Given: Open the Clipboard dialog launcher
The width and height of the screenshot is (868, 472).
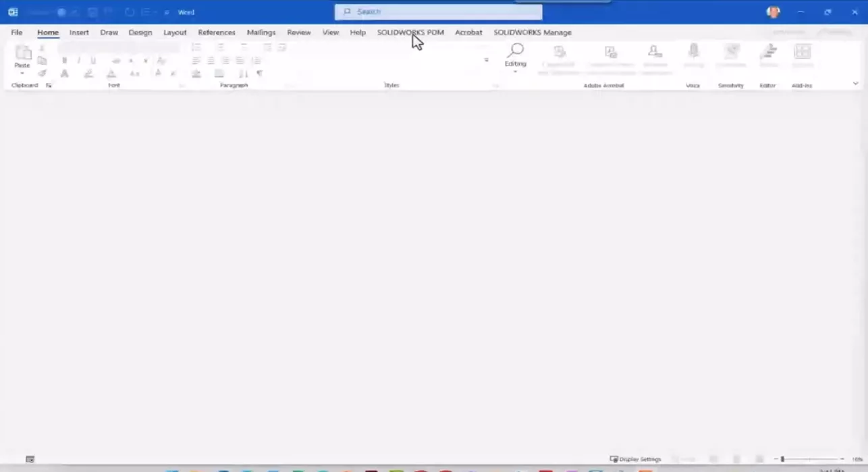Looking at the screenshot, I should click(x=49, y=85).
